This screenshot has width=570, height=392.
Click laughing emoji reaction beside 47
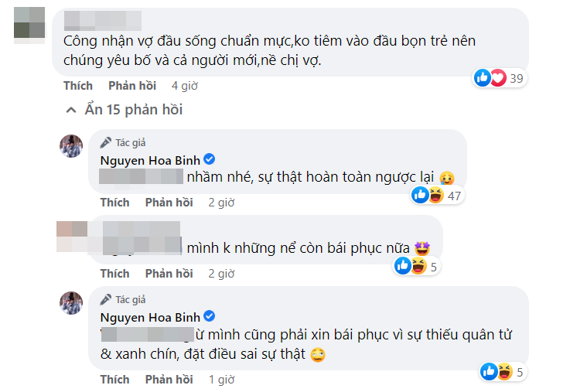436,195
